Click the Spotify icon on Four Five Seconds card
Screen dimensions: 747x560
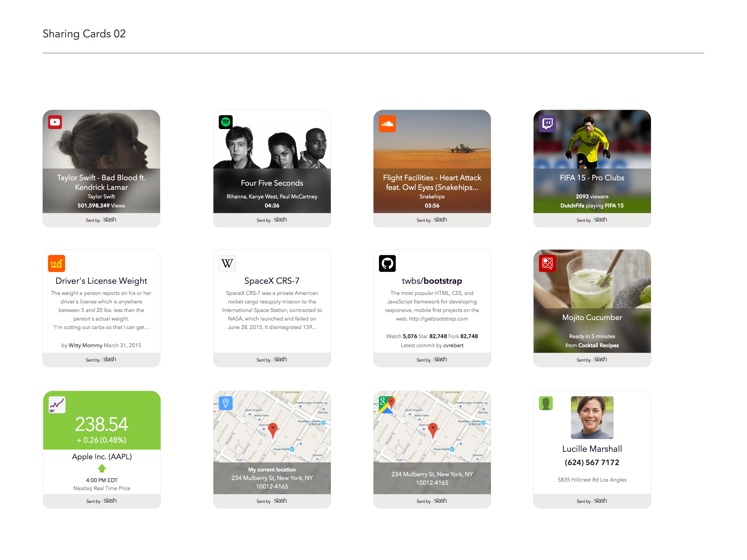click(226, 122)
